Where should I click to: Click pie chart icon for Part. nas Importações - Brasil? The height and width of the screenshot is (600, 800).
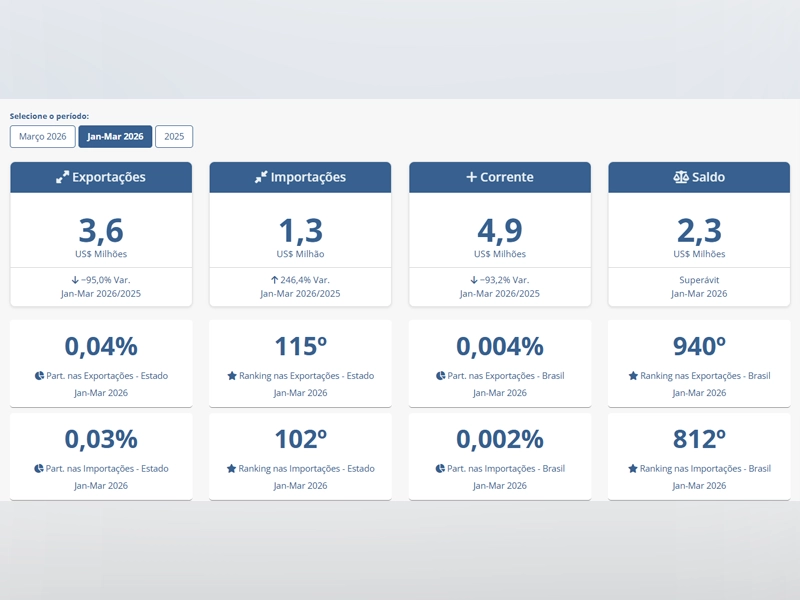click(x=441, y=468)
